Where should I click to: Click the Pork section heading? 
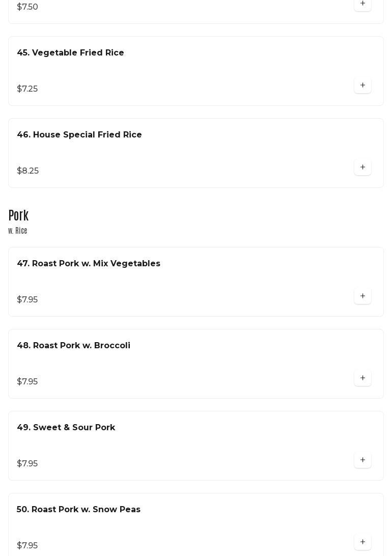click(18, 216)
